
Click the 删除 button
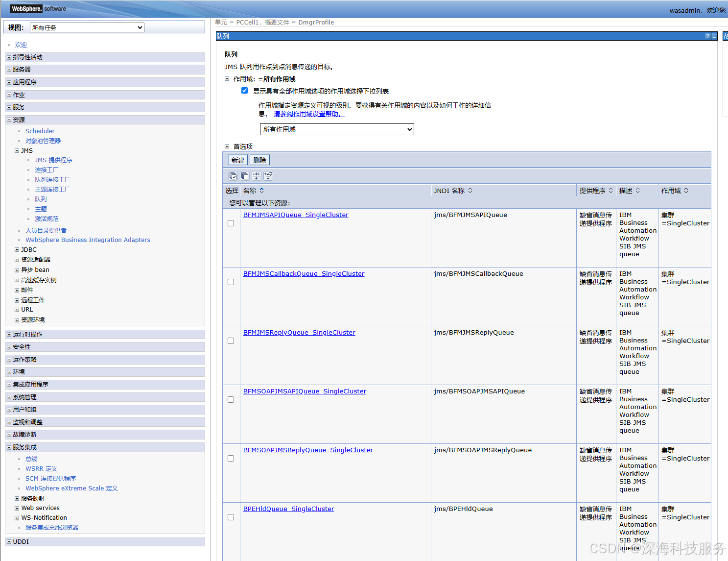click(259, 160)
